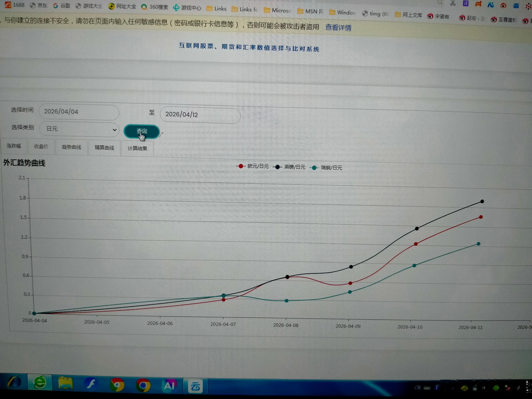Open the purple translate extension icon
532x399 pixels.
click(x=466, y=4)
